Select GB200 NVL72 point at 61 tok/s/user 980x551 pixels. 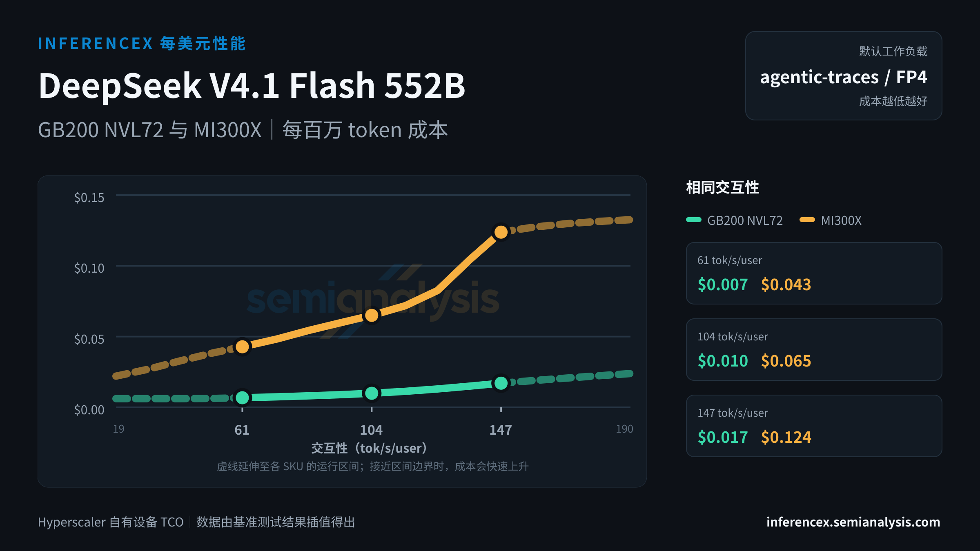tap(242, 397)
